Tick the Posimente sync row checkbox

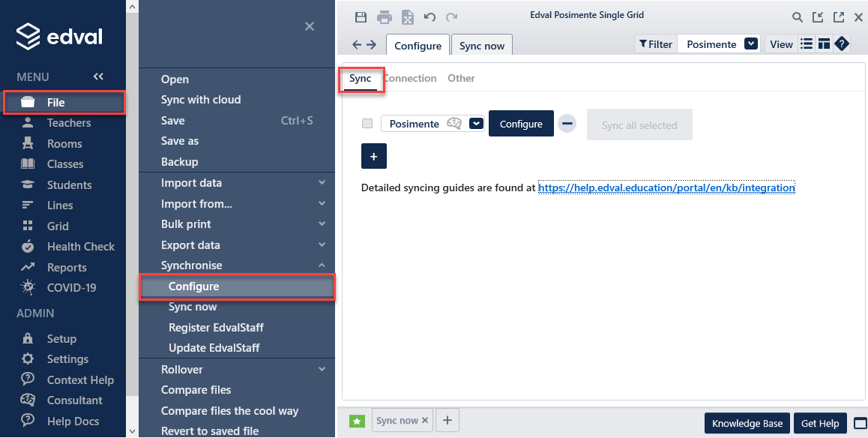coord(367,124)
